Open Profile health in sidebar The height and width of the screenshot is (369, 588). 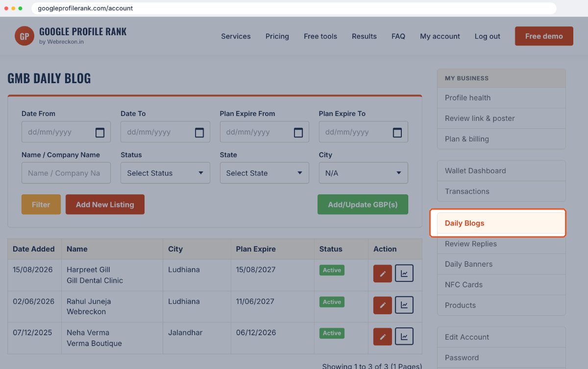(x=501, y=98)
